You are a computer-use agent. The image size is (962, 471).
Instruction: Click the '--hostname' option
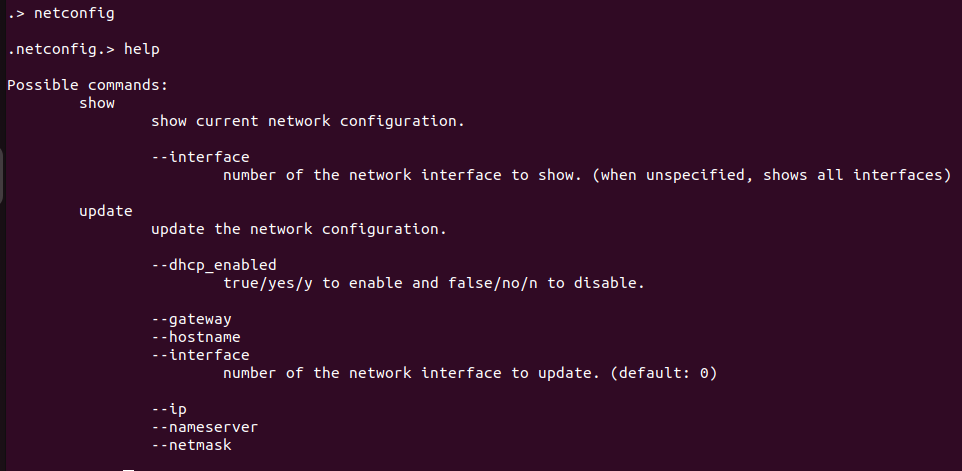click(x=196, y=337)
